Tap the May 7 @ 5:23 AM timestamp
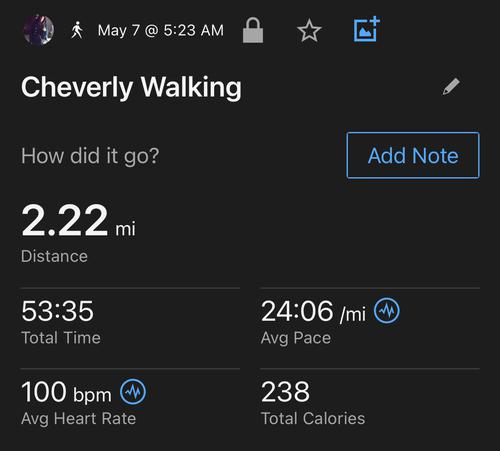The image size is (500, 451). [161, 30]
